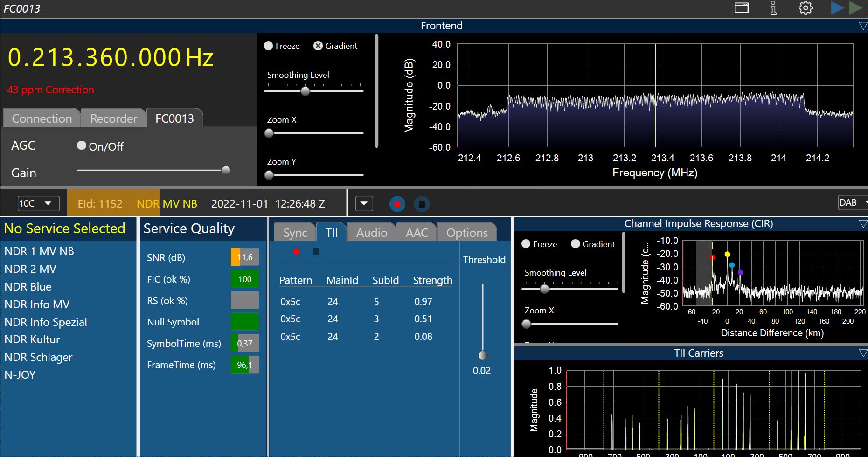Toggle AGC On/Off radio button
The height and width of the screenshot is (457, 868).
click(x=82, y=146)
